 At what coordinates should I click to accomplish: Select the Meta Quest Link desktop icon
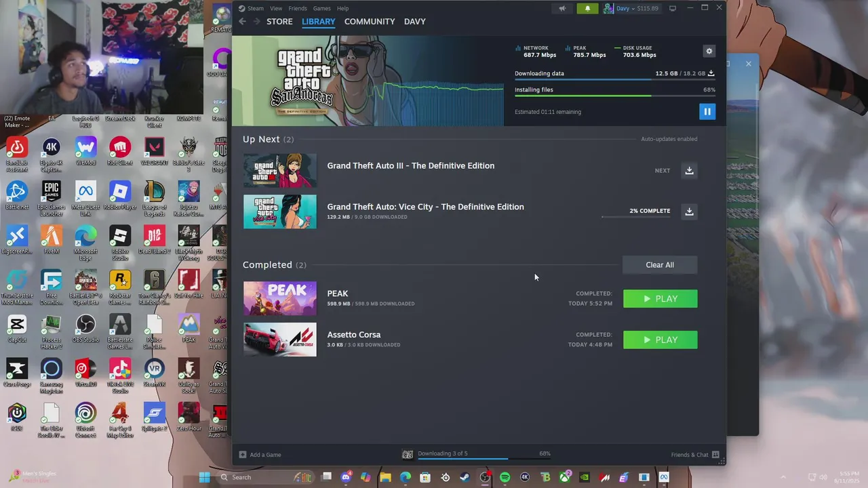tap(85, 196)
